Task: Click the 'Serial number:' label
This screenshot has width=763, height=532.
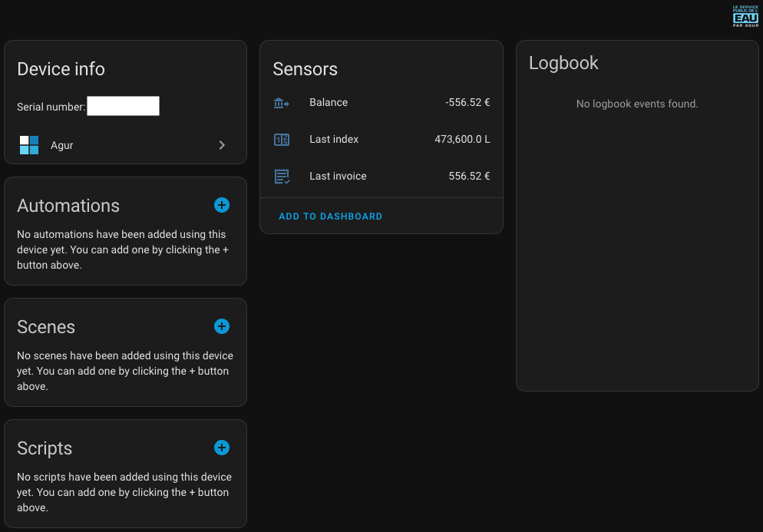Action: pyautogui.click(x=51, y=107)
